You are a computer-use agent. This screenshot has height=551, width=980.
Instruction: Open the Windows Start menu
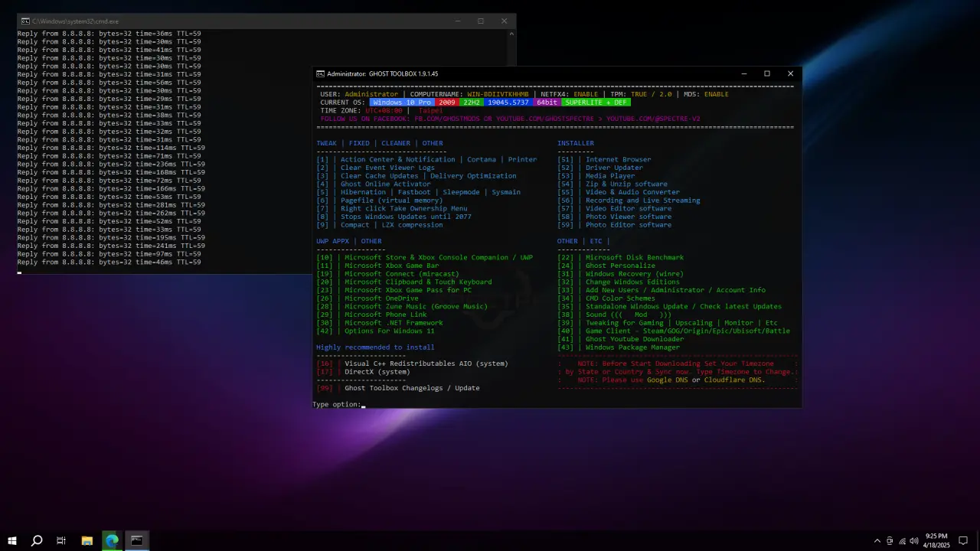(x=12, y=540)
